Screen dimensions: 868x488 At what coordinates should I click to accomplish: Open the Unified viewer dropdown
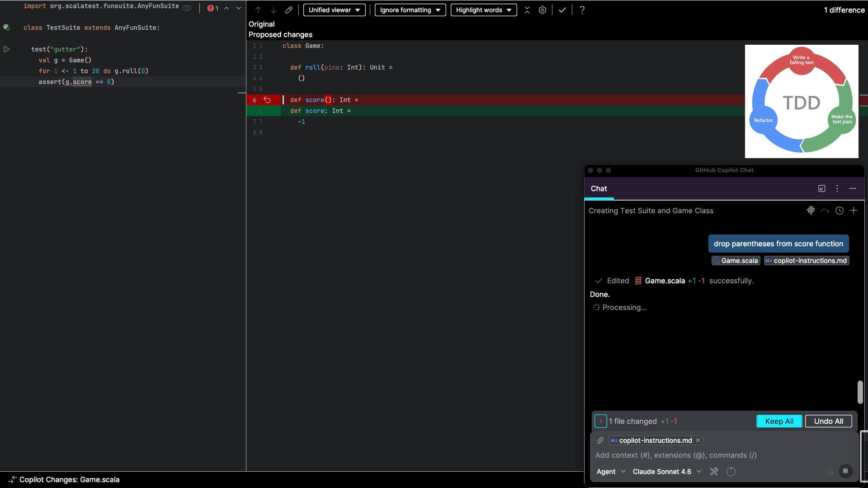click(334, 10)
